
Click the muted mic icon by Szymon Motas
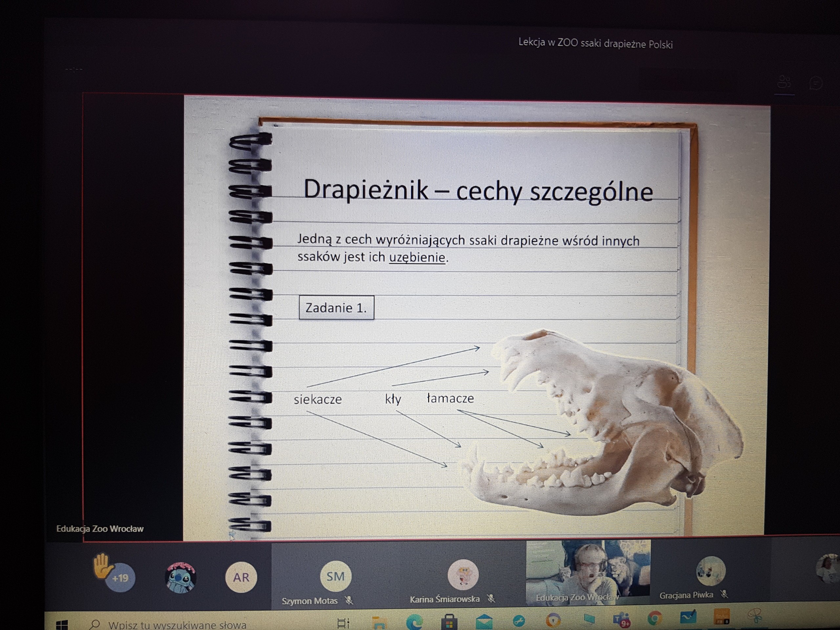pyautogui.click(x=349, y=600)
